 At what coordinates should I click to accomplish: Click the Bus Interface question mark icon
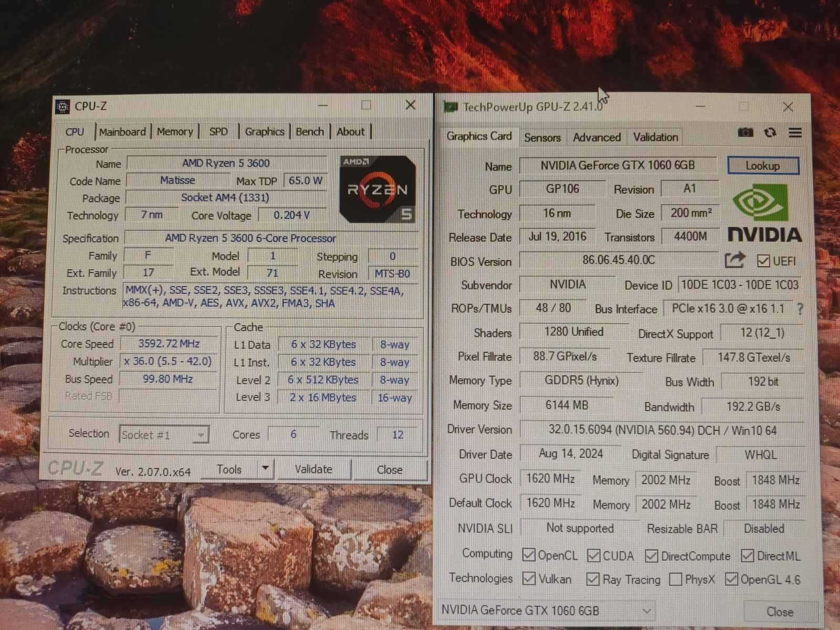800,309
